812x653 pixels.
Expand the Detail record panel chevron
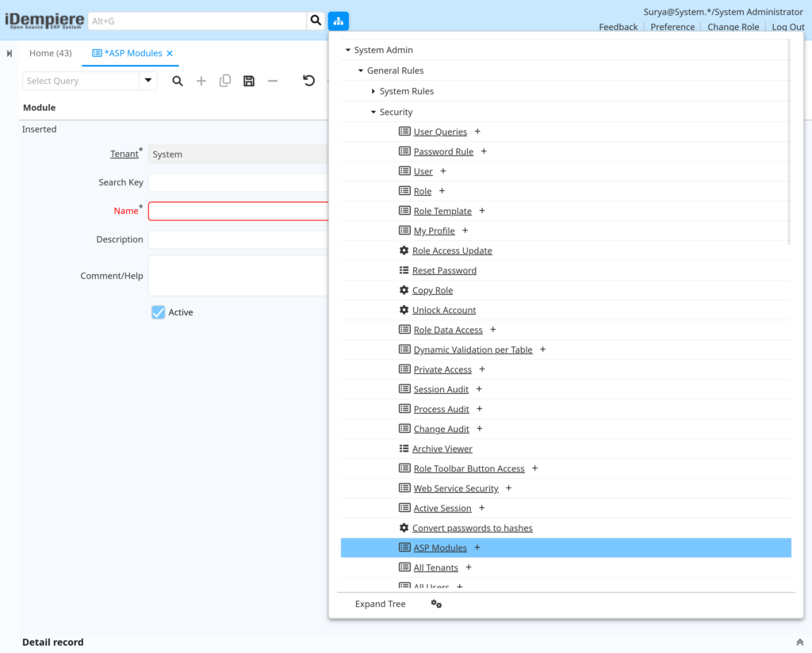pyautogui.click(x=799, y=642)
